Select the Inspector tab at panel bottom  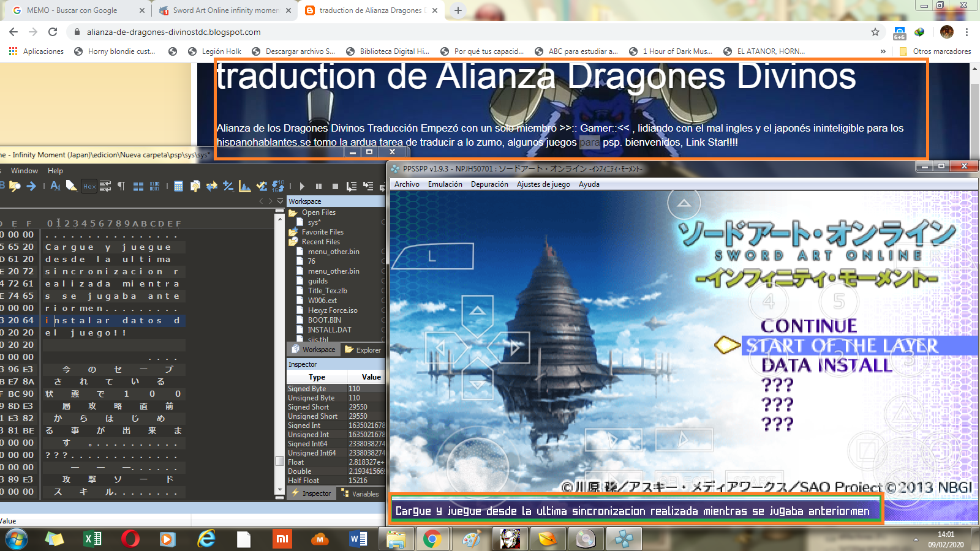pos(311,494)
